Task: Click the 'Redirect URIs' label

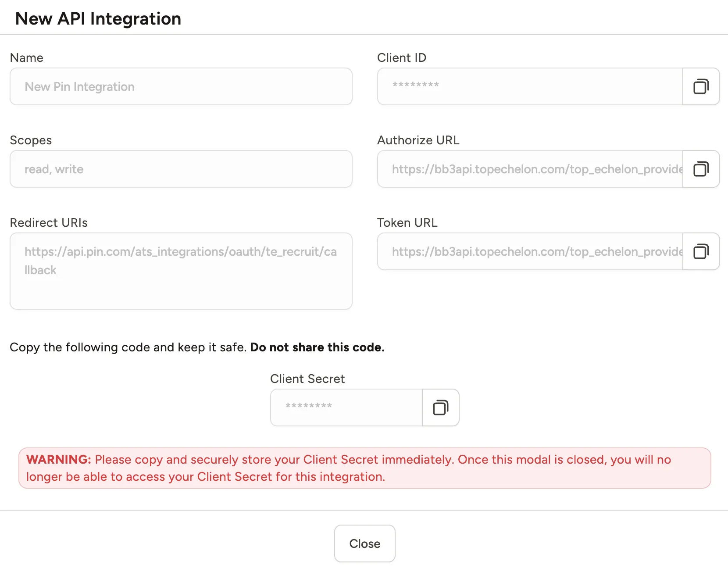Action: tap(49, 223)
